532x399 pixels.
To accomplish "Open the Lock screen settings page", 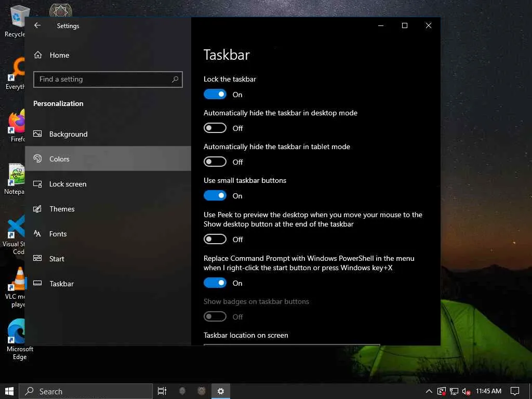I will pos(108,184).
